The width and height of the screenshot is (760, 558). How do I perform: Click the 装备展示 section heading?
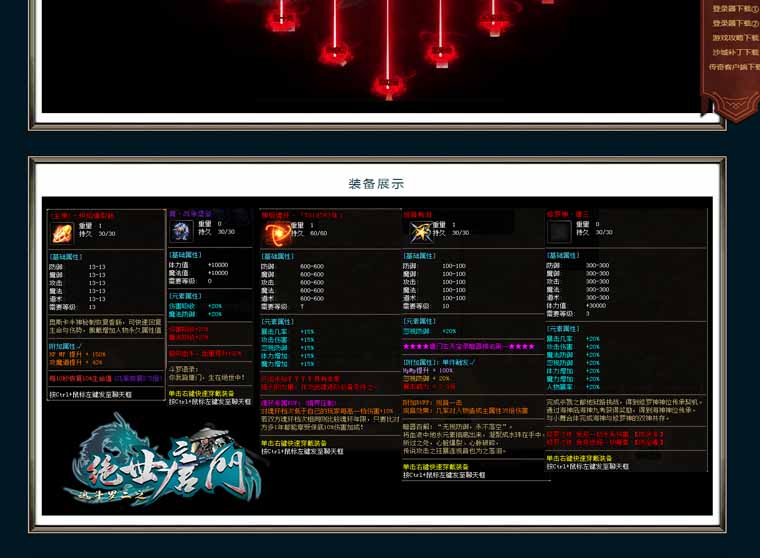pos(376,184)
